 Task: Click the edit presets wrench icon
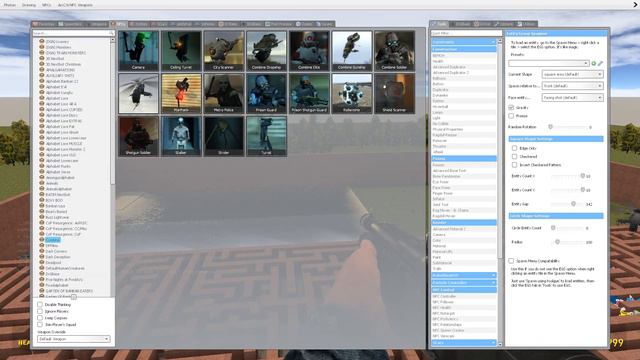(600, 63)
